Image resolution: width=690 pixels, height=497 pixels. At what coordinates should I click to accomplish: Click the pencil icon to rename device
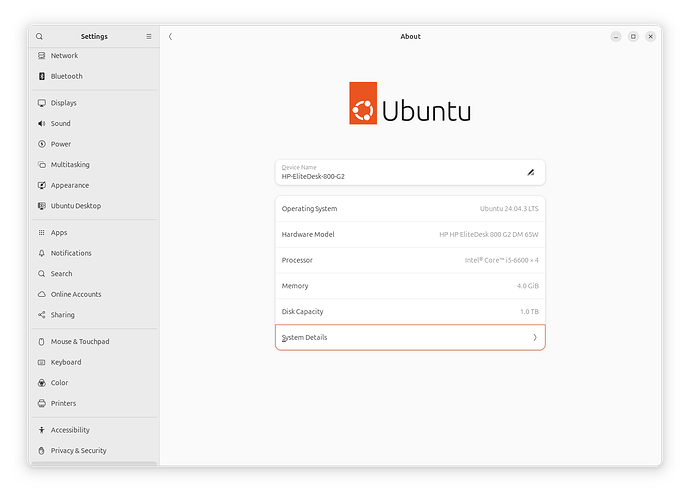(x=531, y=172)
